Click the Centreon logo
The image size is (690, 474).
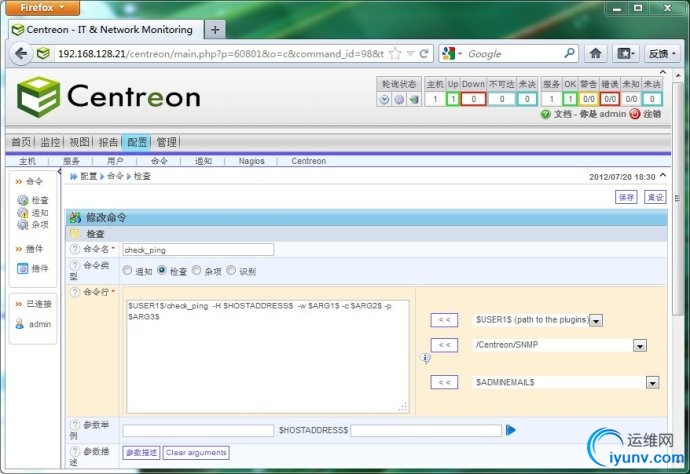(109, 97)
